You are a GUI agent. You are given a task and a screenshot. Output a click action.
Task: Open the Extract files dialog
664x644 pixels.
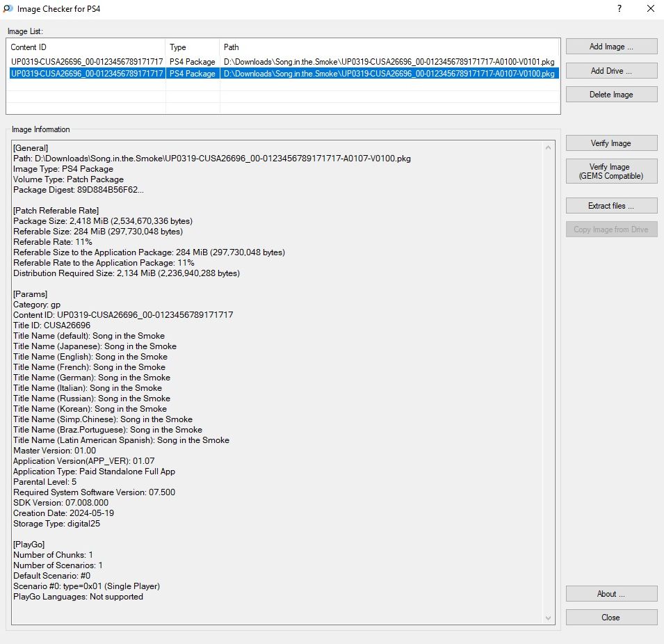click(x=611, y=206)
